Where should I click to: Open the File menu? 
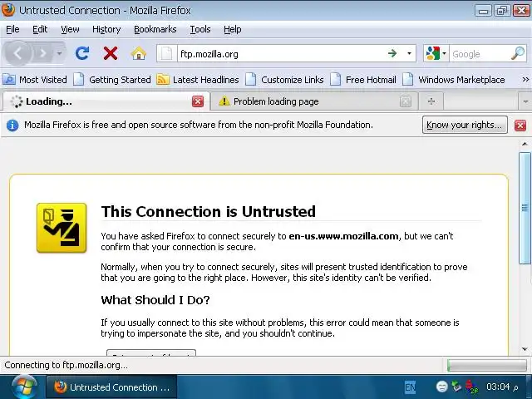(13, 30)
